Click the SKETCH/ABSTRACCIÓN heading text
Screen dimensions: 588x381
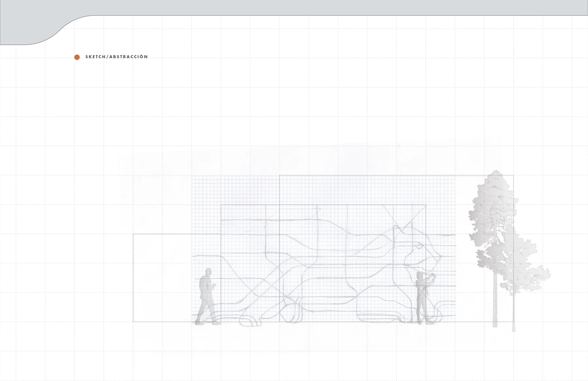[x=117, y=57]
